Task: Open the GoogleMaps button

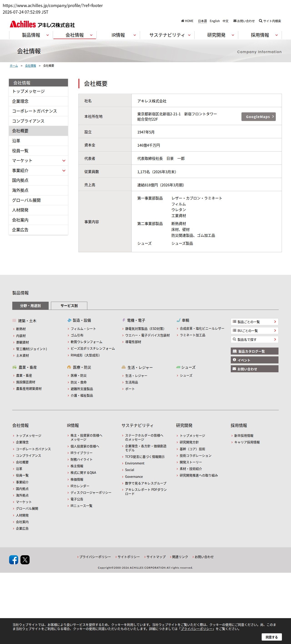Action: point(258,117)
